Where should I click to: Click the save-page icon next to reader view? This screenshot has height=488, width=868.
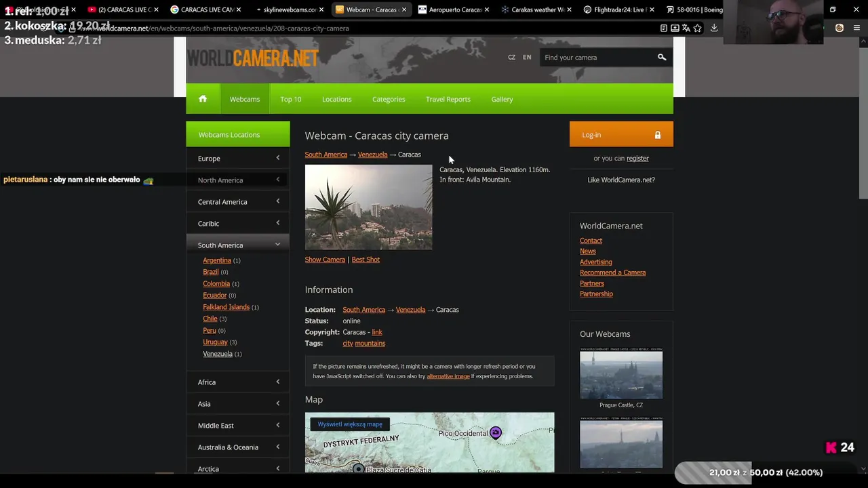pos(675,28)
